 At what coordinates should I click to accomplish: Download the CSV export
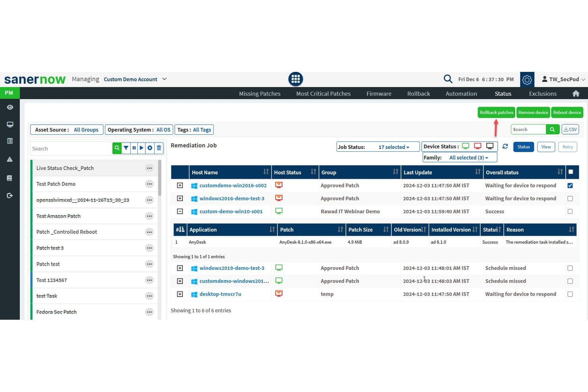coord(570,129)
